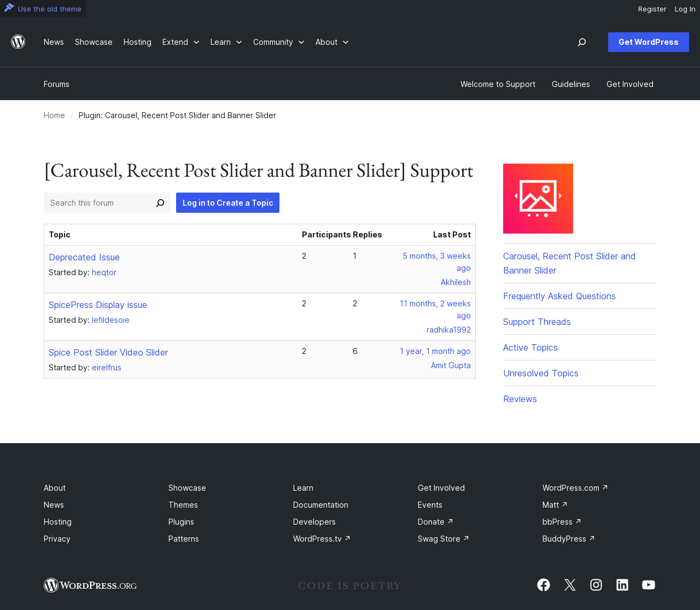Click footer Privacy link
700x610 pixels.
click(57, 539)
